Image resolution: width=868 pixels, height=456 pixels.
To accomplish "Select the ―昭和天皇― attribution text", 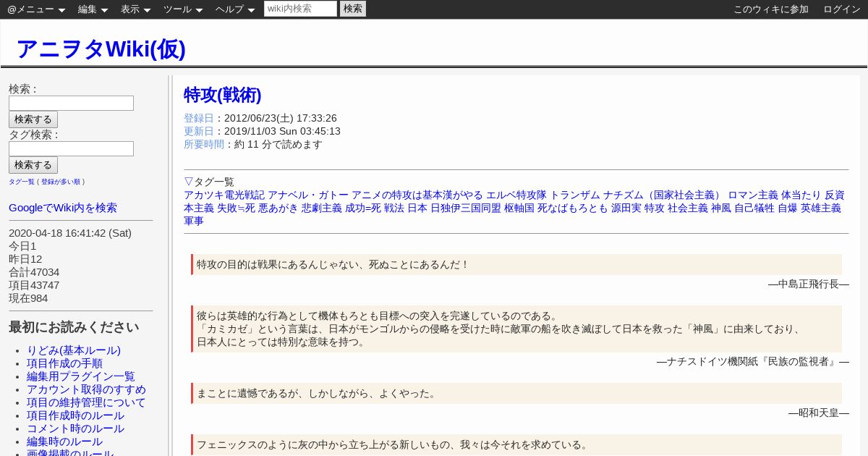I will 819,413.
